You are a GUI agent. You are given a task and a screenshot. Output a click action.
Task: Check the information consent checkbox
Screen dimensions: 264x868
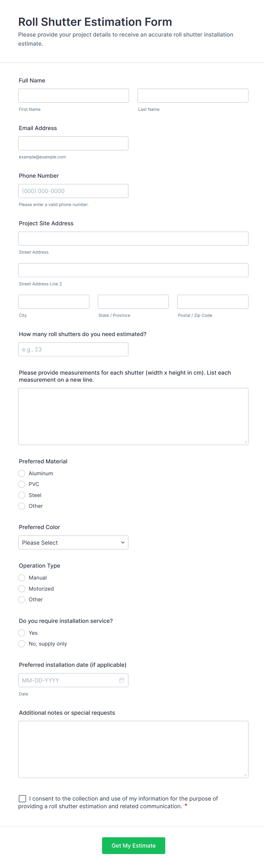[22, 798]
